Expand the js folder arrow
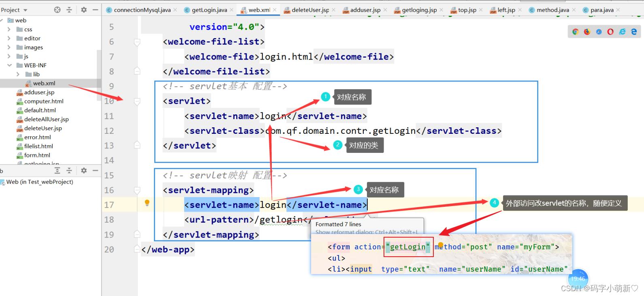This screenshot has width=644, height=296. click(9, 56)
